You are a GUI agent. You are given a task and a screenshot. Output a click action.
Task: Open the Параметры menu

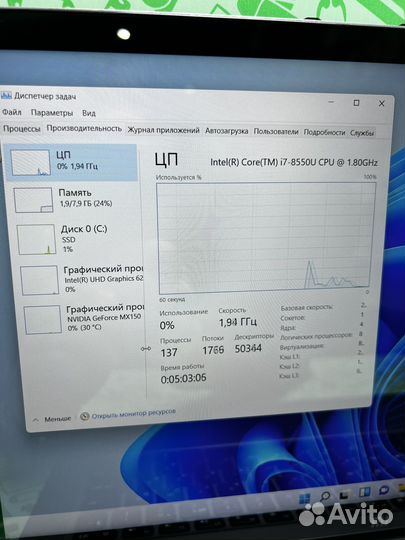[52, 113]
